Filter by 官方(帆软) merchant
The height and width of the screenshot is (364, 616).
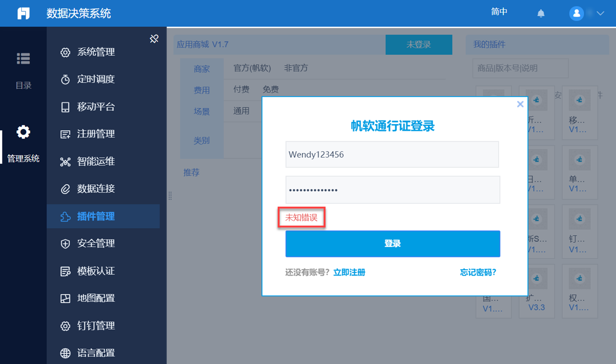click(252, 68)
